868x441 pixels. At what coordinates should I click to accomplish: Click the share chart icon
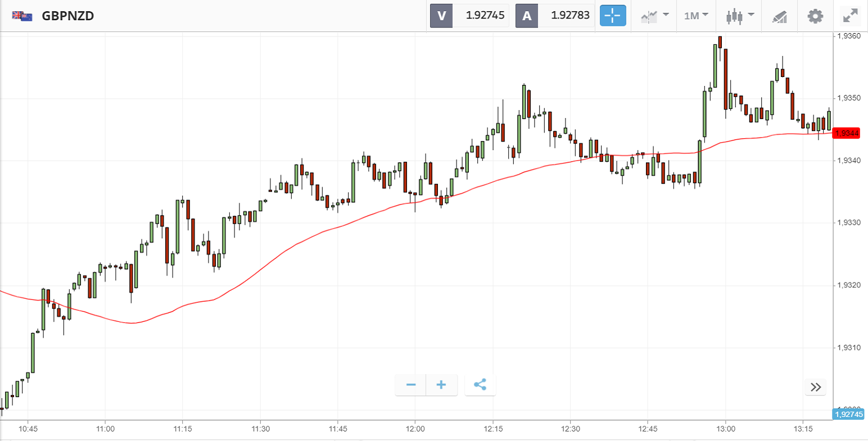coord(480,385)
